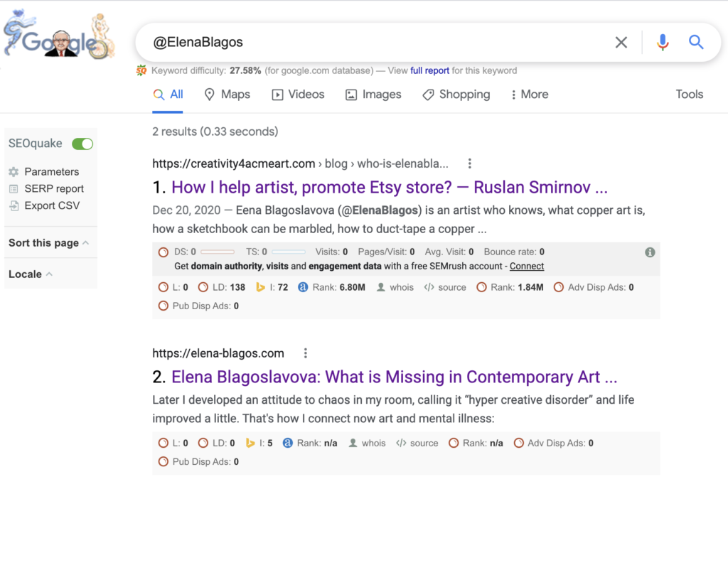Viewport: 728px width, 580px height.
Task: Open the three-dot menu beside creativity4acmeart.com URL
Action: coord(469,163)
